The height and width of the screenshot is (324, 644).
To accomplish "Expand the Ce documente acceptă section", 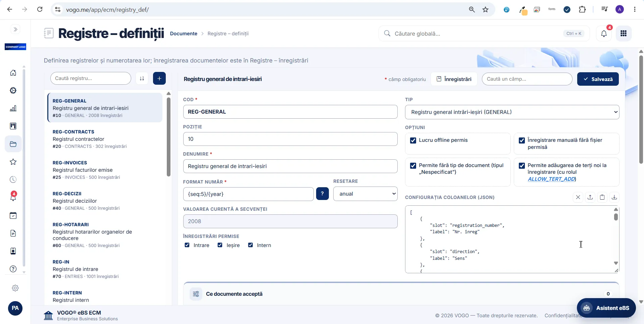I will pos(401,294).
